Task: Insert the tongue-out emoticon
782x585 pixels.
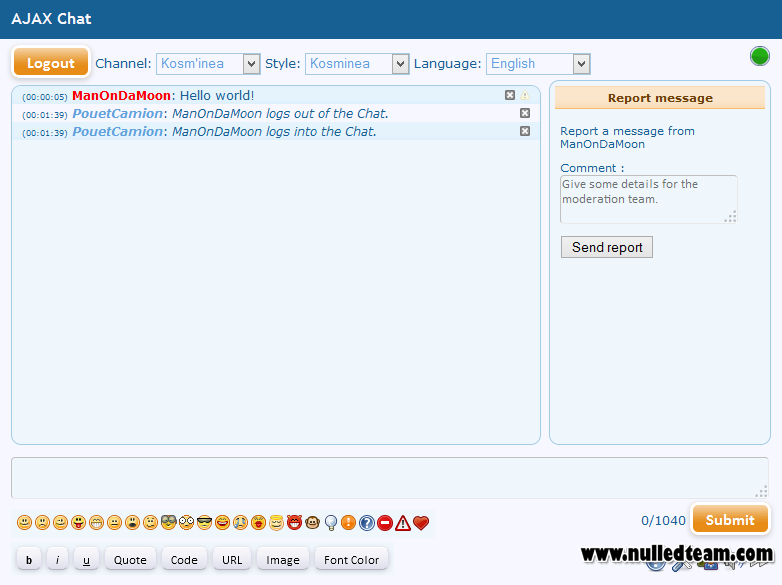Action: [78, 522]
